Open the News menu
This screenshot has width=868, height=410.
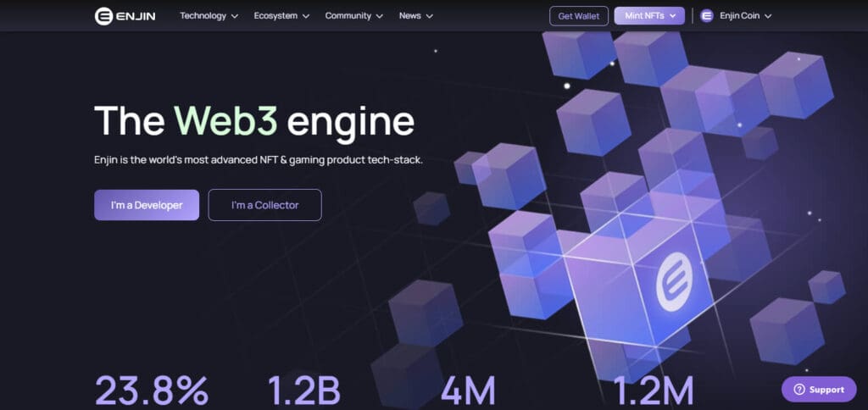tap(415, 16)
